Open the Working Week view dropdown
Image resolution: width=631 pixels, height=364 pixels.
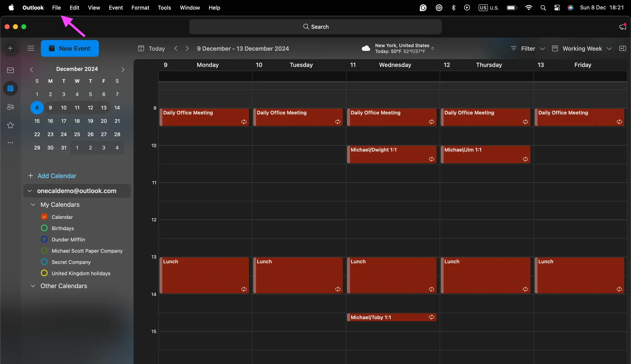tap(582, 49)
